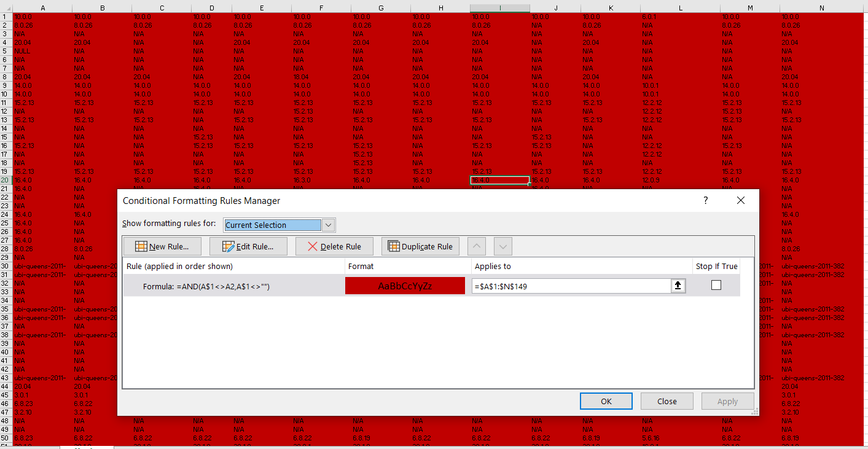Click the Applies to range input field

click(x=571, y=286)
